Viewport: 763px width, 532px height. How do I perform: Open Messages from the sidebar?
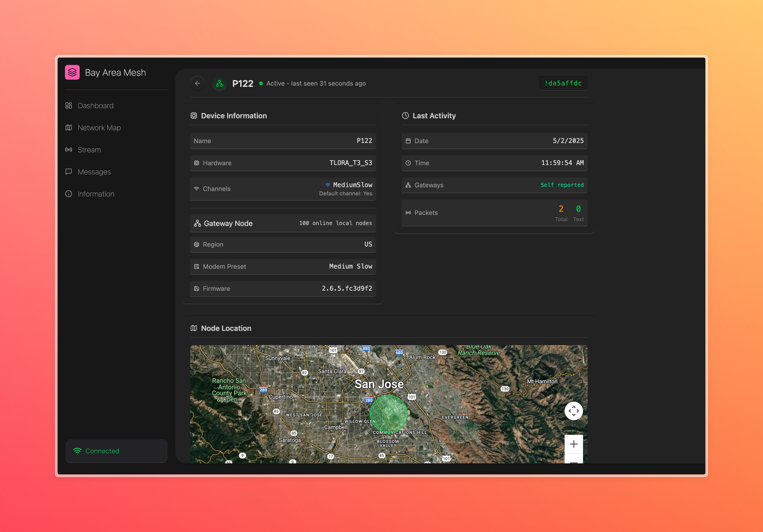(x=94, y=172)
